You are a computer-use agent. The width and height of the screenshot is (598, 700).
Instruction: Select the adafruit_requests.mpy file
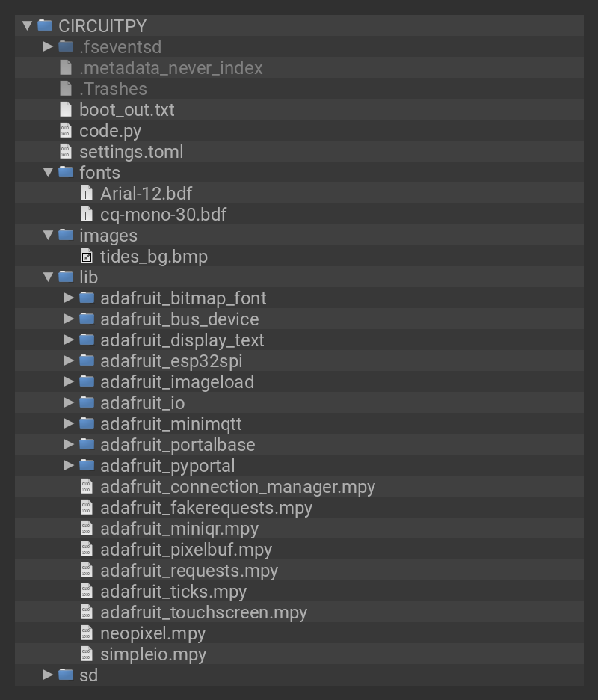188,571
